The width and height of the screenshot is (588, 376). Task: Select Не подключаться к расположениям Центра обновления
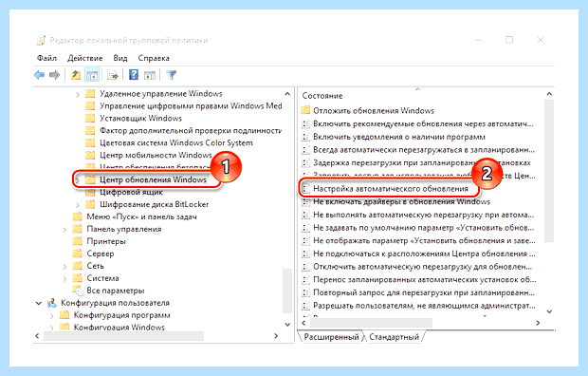pos(424,254)
